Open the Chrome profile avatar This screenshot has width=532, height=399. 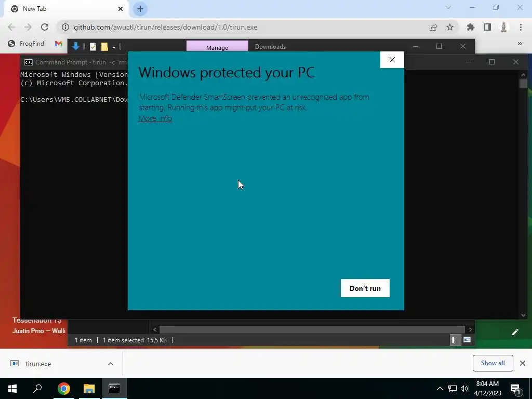click(504, 27)
